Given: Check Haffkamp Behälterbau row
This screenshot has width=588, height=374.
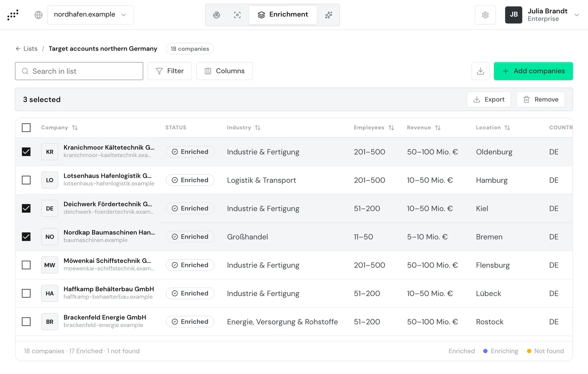Looking at the screenshot, I should click(26, 293).
